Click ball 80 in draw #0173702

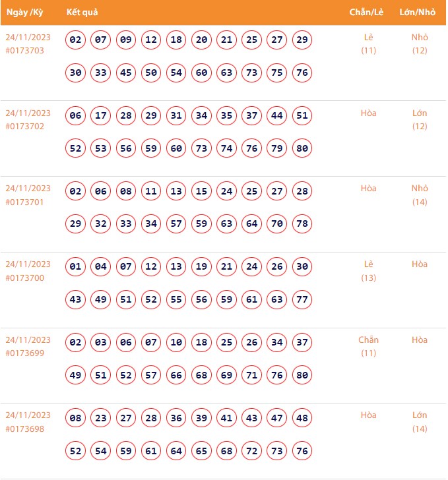(302, 148)
